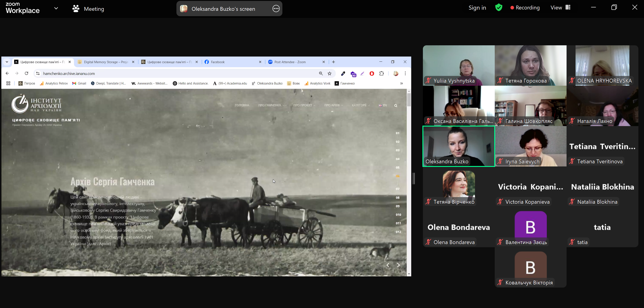Reload the page with refresh icon

[26, 73]
